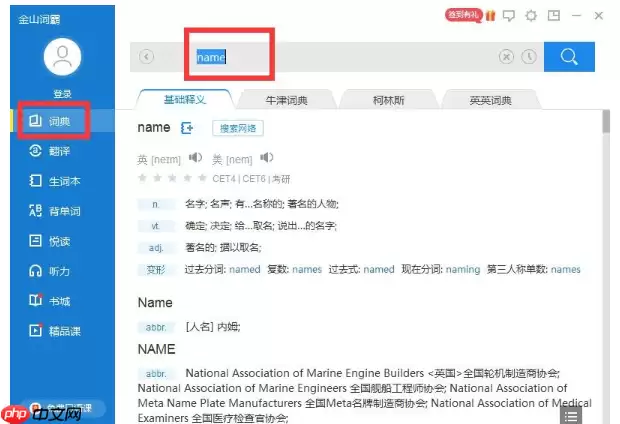The image size is (620, 424).
Task: Add name to vocabulary notebook icon
Action: pyautogui.click(x=187, y=128)
